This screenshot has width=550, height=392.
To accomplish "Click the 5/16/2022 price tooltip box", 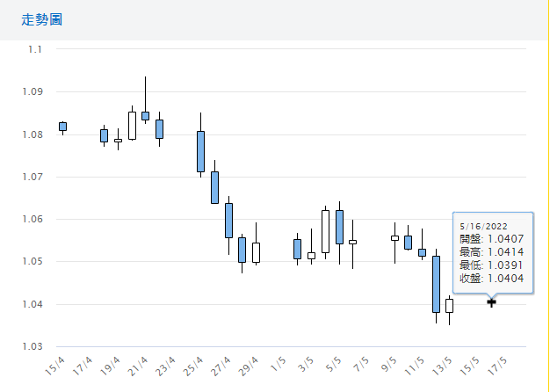I will coord(491,248).
